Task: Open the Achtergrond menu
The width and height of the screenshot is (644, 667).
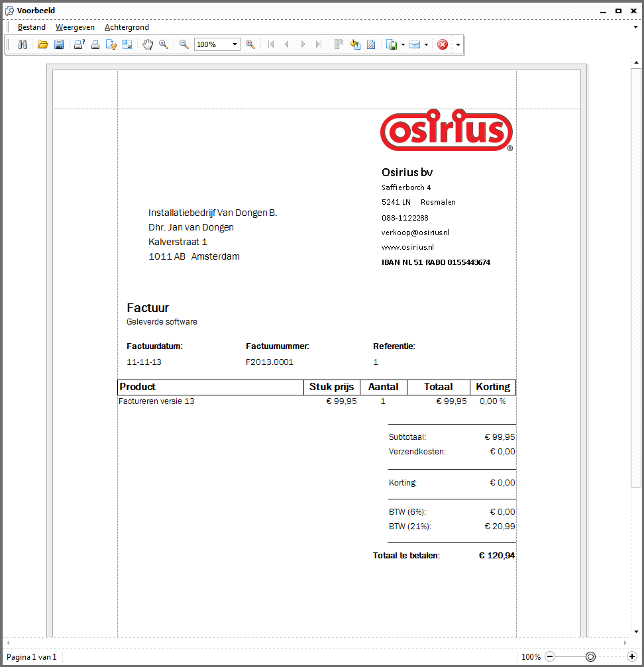Action: click(127, 27)
